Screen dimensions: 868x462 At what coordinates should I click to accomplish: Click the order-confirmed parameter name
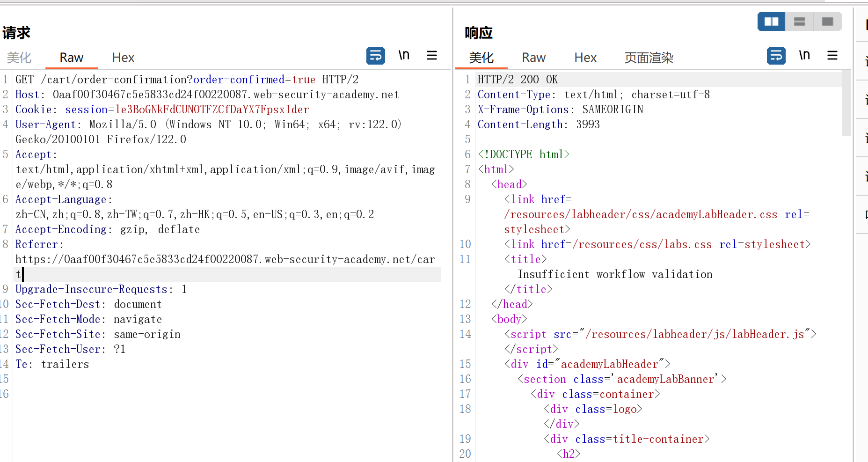tap(239, 80)
